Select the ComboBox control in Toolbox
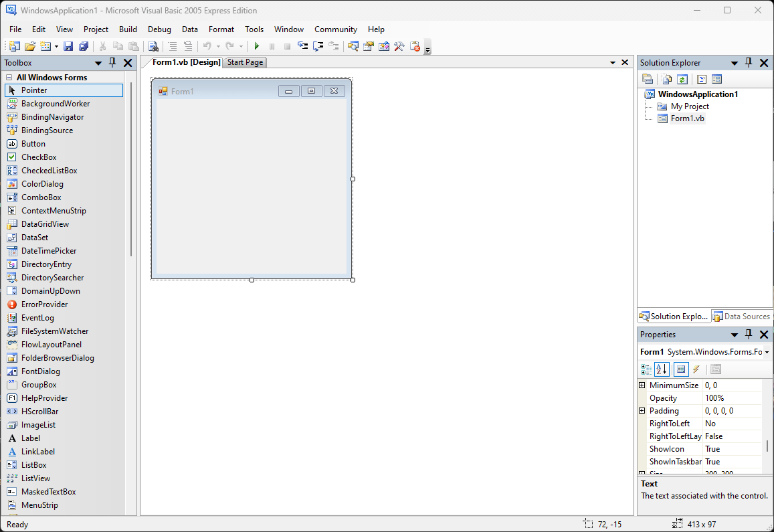 coord(64,197)
